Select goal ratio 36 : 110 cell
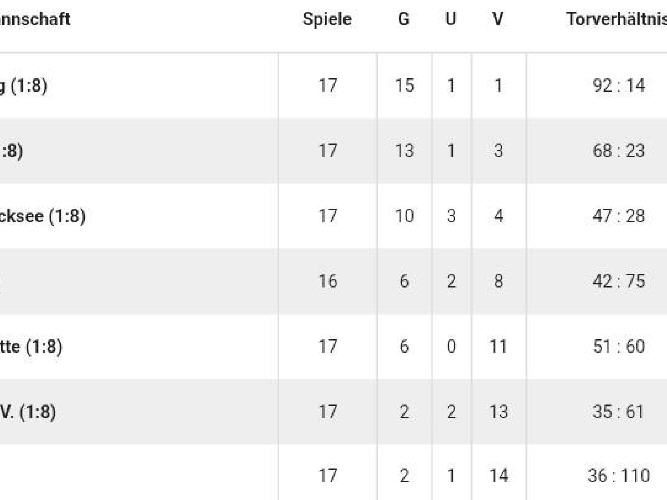Viewport: 667px width, 500px height. click(619, 475)
